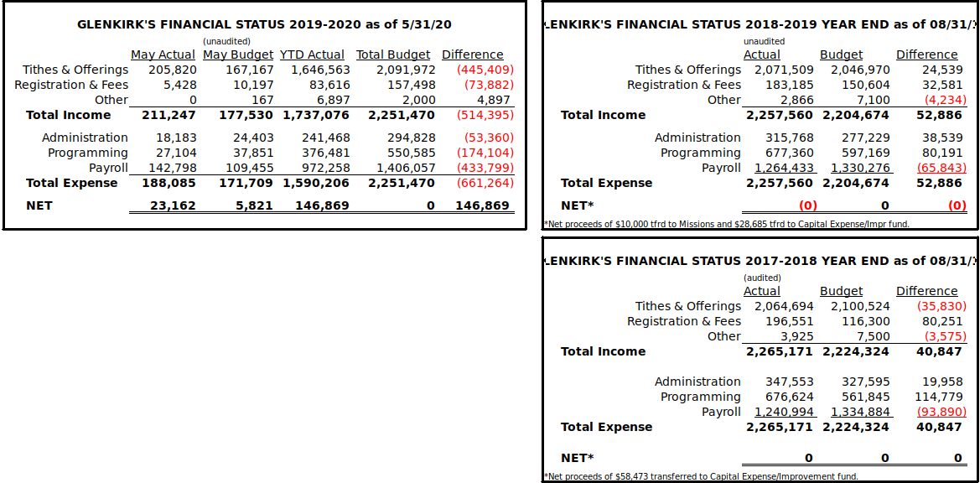Image resolution: width=980 pixels, height=483 pixels.
Task: Click YTD tithes value 1,646,563
Action: pyautogui.click(x=320, y=70)
